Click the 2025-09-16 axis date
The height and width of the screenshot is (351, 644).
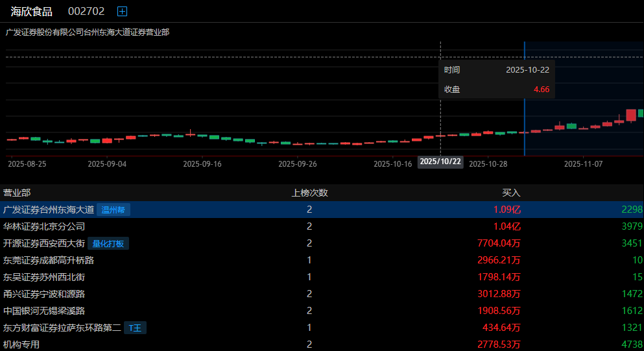(x=202, y=164)
